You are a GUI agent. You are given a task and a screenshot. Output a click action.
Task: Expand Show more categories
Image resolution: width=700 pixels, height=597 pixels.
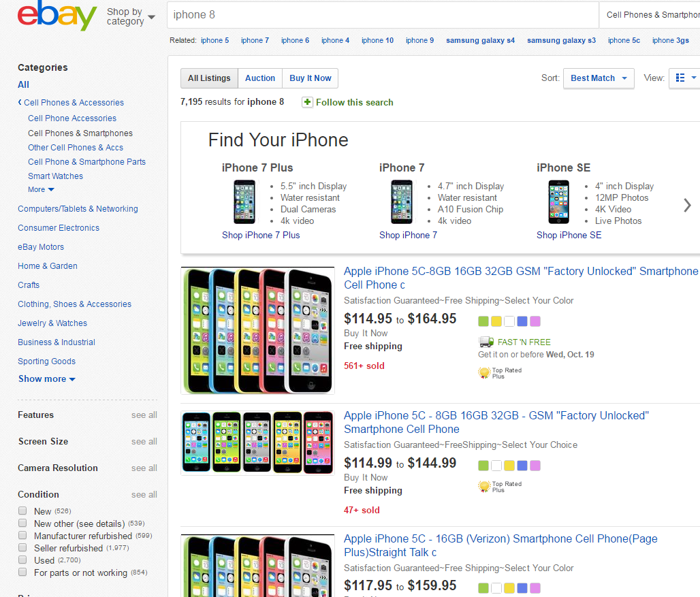46,379
